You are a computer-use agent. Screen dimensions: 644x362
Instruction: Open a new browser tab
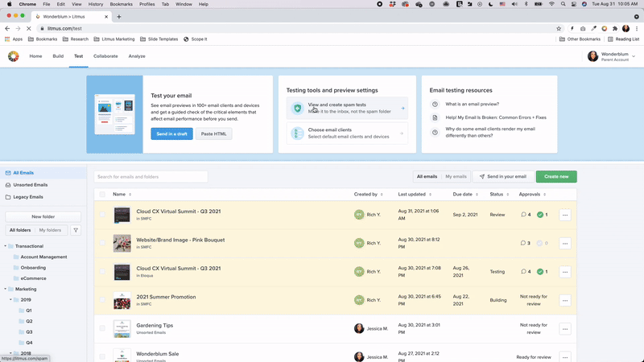pyautogui.click(x=119, y=17)
